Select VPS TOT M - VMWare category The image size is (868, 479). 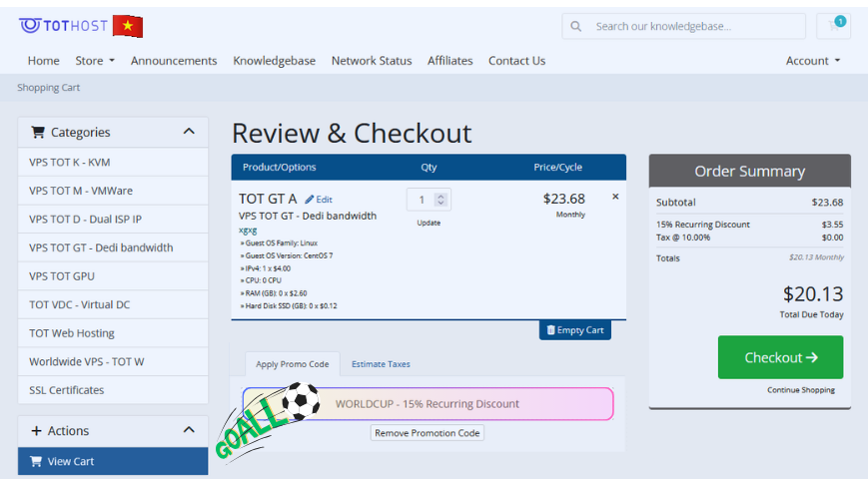click(113, 191)
